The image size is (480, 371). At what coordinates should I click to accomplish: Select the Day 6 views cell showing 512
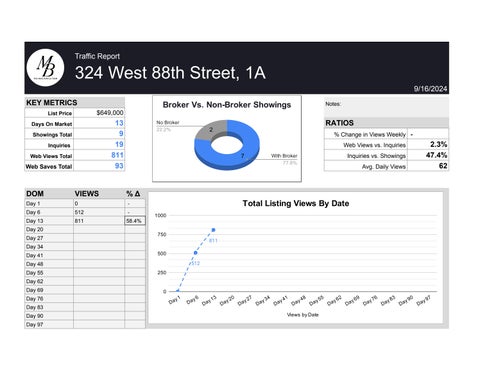point(99,212)
